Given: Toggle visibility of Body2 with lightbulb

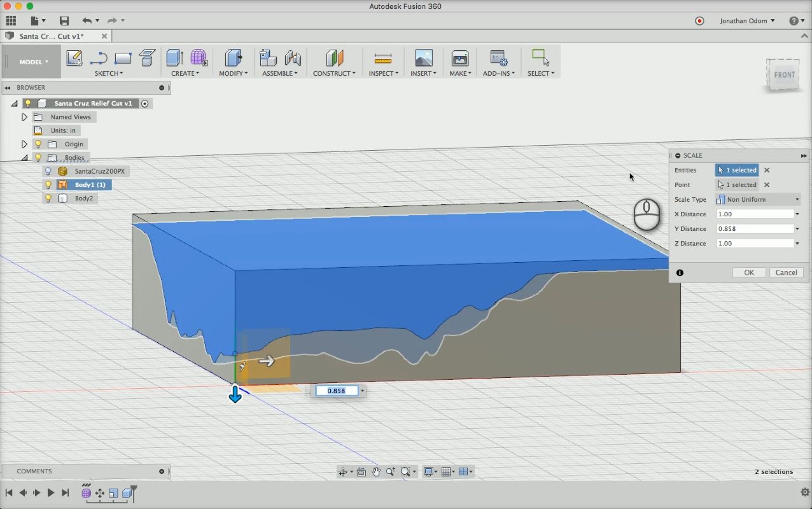Looking at the screenshot, I should click(x=48, y=198).
